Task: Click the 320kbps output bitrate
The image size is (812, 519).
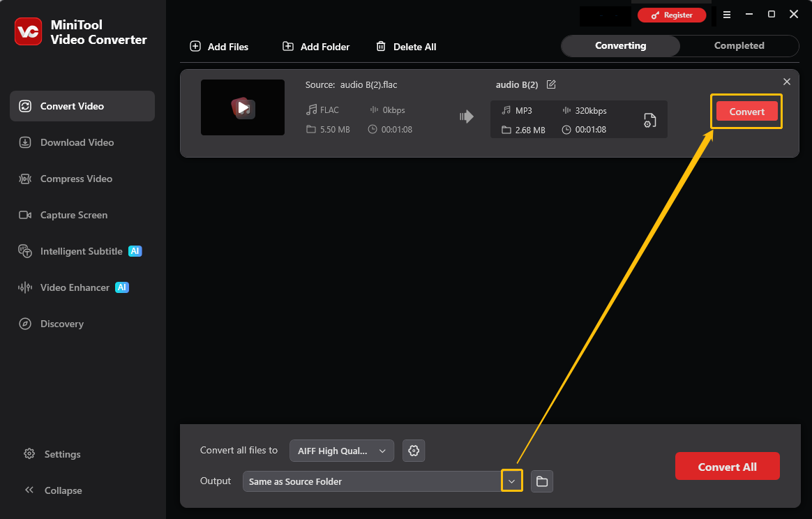Action: (x=591, y=111)
